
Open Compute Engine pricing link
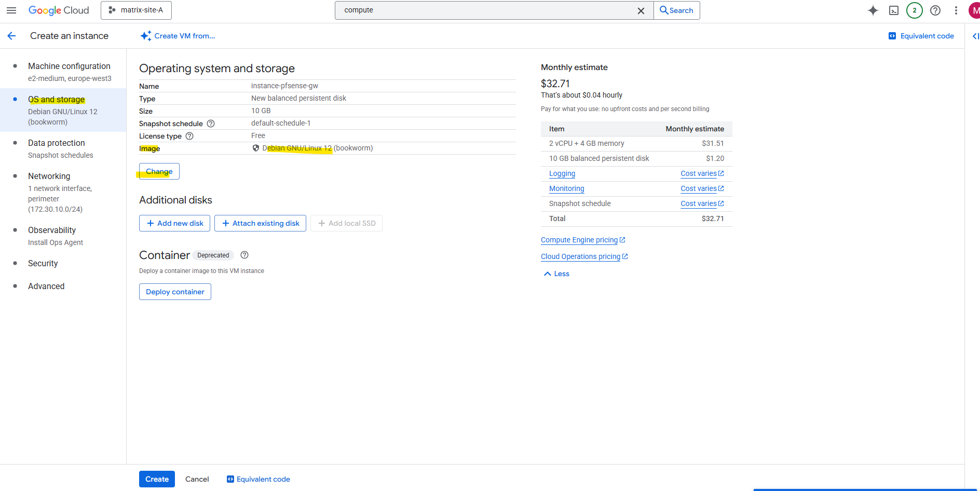(579, 240)
